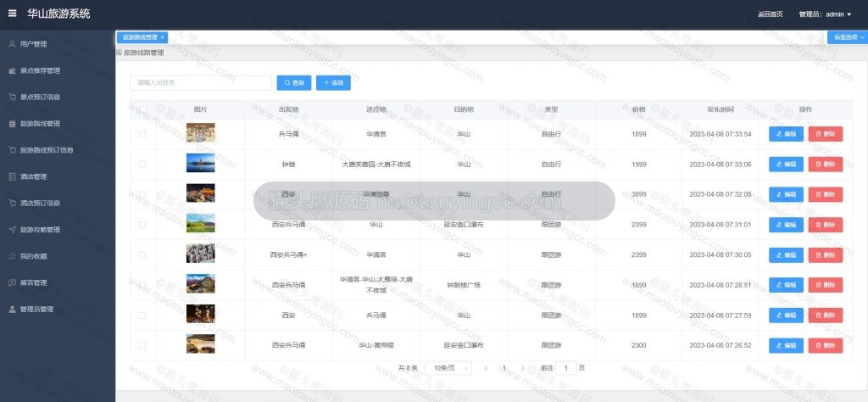Delete the route published 07:31:01
The width and height of the screenshot is (868, 402).
pos(826,225)
